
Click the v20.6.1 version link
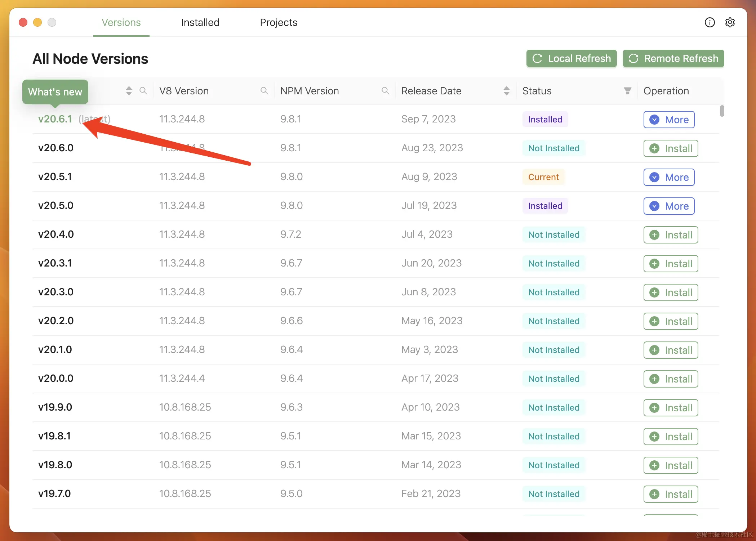click(x=55, y=119)
